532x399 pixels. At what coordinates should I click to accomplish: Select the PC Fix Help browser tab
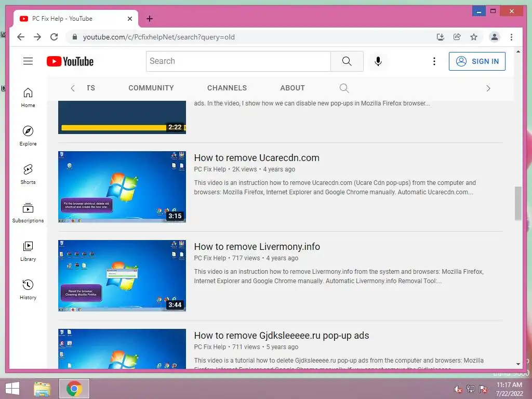[76, 19]
